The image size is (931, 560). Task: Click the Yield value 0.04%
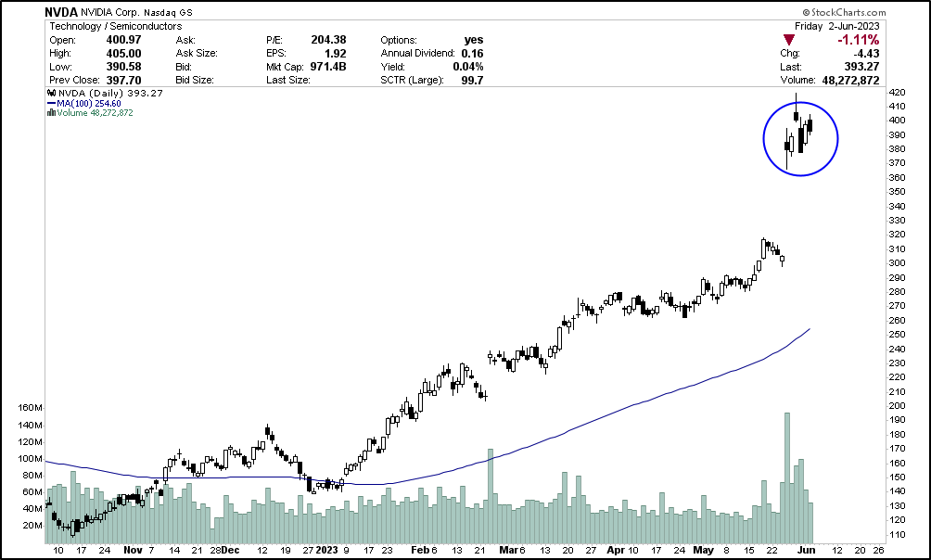pyautogui.click(x=468, y=67)
